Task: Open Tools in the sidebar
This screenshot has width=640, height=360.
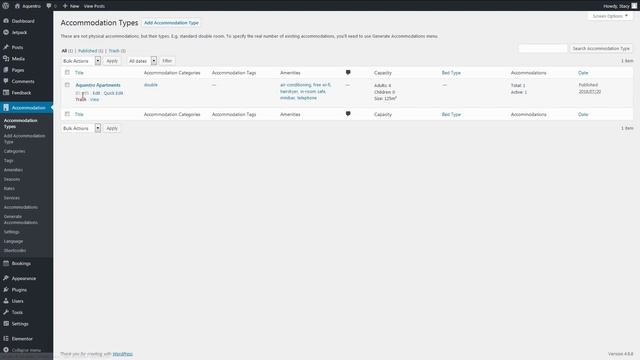Action: click(x=17, y=312)
